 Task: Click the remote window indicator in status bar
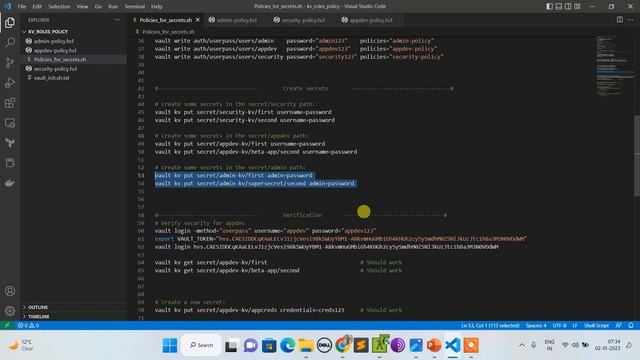pyautogui.click(x=7, y=325)
